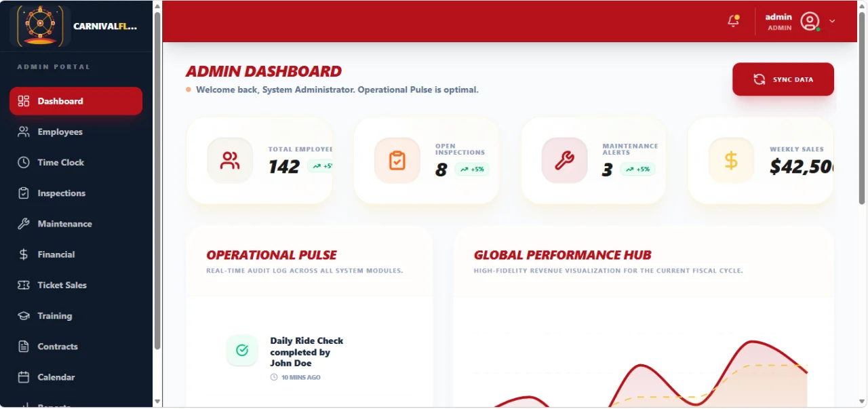Click the Time Clock clock icon
Viewport: 868px width, 409px height.
[24, 162]
